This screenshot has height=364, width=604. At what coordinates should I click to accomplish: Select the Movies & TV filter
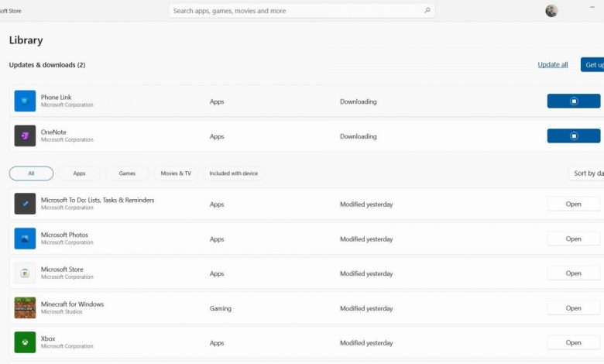pyautogui.click(x=176, y=173)
